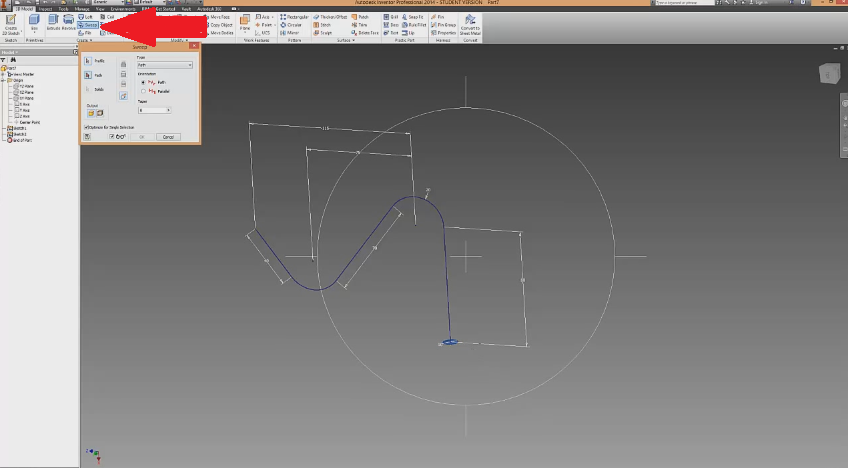
Task: Select the Rule Fillet tool
Action: (414, 25)
